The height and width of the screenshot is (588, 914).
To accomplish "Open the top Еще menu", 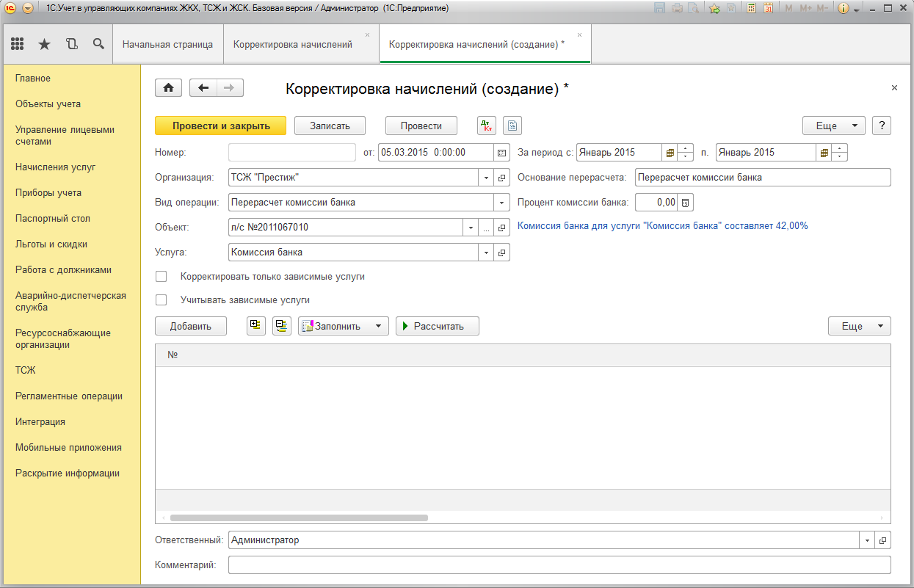I will click(x=834, y=126).
